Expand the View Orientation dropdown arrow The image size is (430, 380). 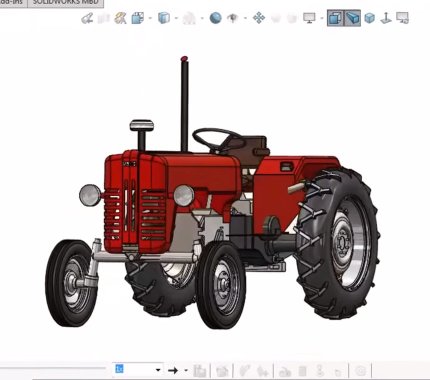176,18
